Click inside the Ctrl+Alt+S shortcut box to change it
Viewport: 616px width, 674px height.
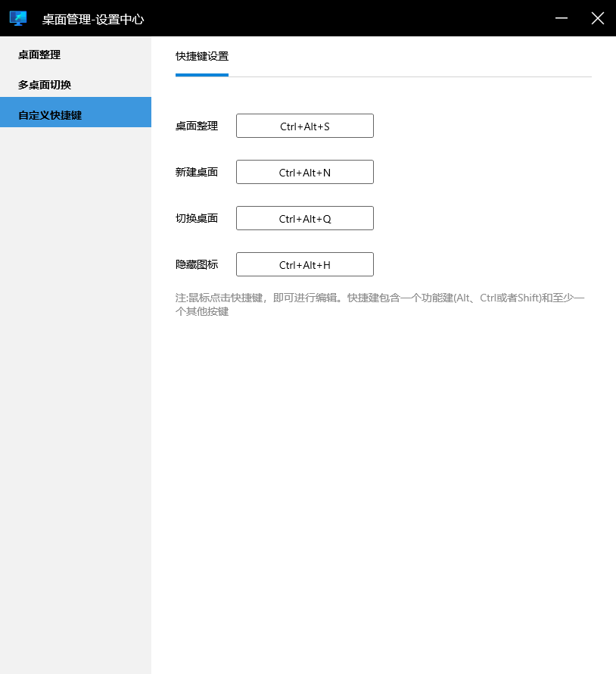[x=304, y=126]
